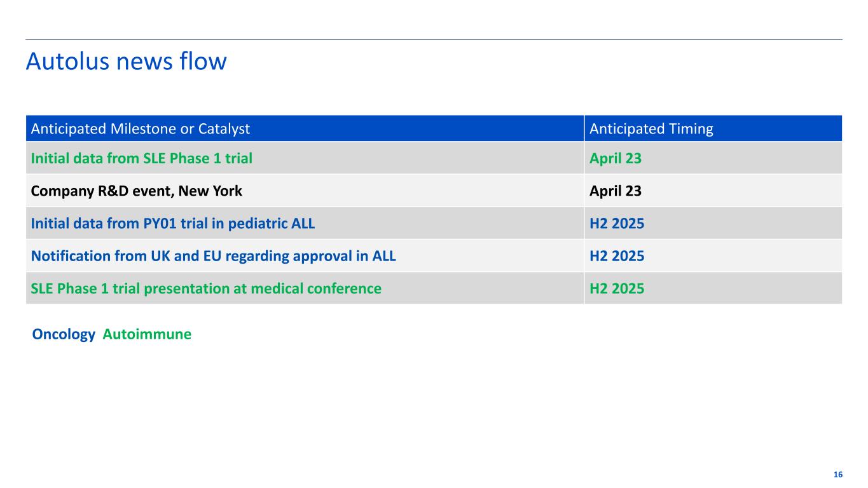868x488 pixels.
Task: Select the 'Anticipated Milestone or Catalyst' header cell
Action: (141, 129)
